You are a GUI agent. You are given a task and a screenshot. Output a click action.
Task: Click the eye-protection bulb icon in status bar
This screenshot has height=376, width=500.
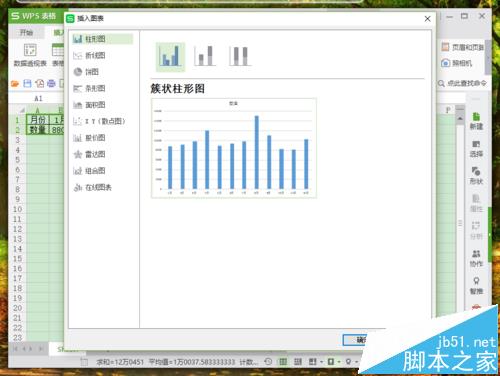[x=348, y=362]
